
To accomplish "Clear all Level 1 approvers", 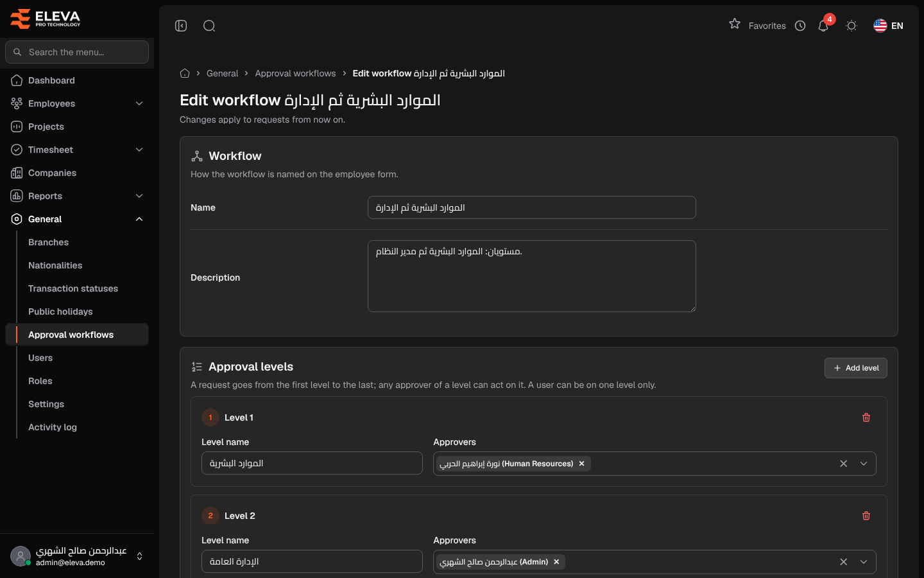I will click(844, 464).
